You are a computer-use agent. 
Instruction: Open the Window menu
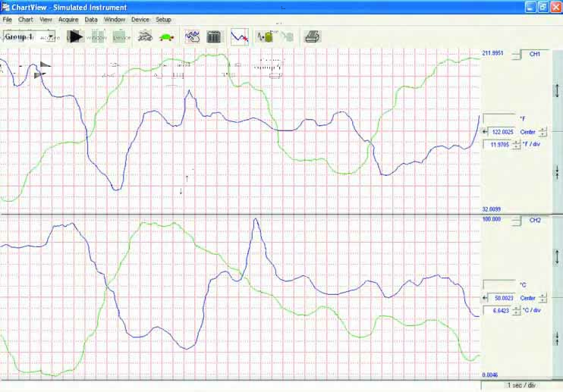115,20
